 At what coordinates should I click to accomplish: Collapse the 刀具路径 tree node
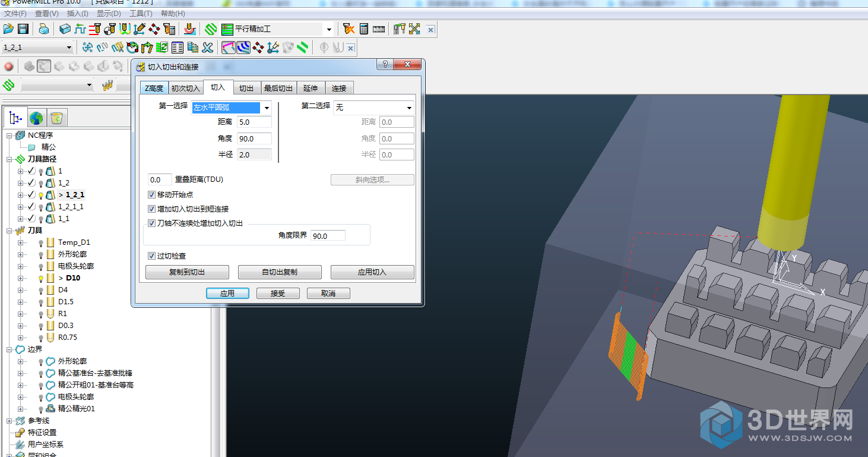[9, 159]
